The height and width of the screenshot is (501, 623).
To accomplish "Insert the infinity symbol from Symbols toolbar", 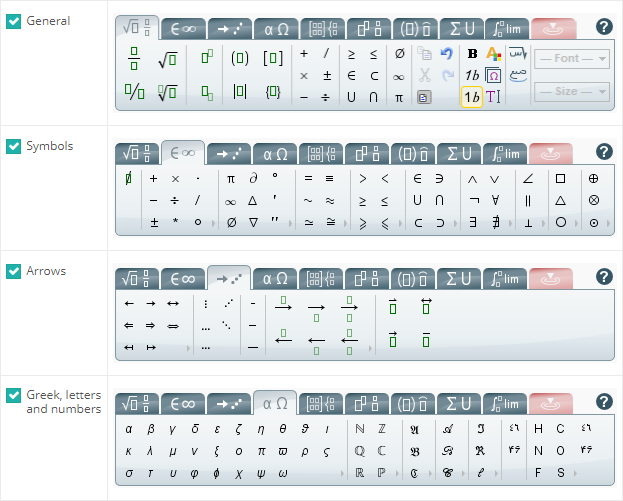I will (x=230, y=199).
